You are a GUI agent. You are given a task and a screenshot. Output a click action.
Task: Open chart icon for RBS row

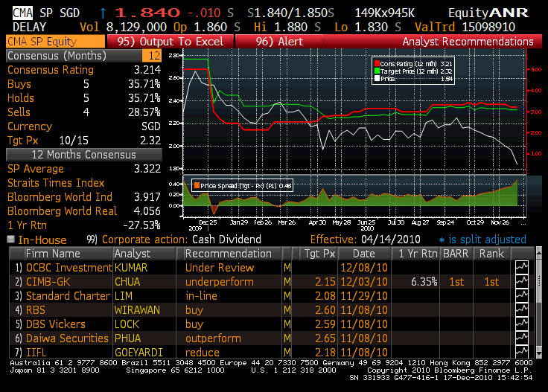coord(522,310)
